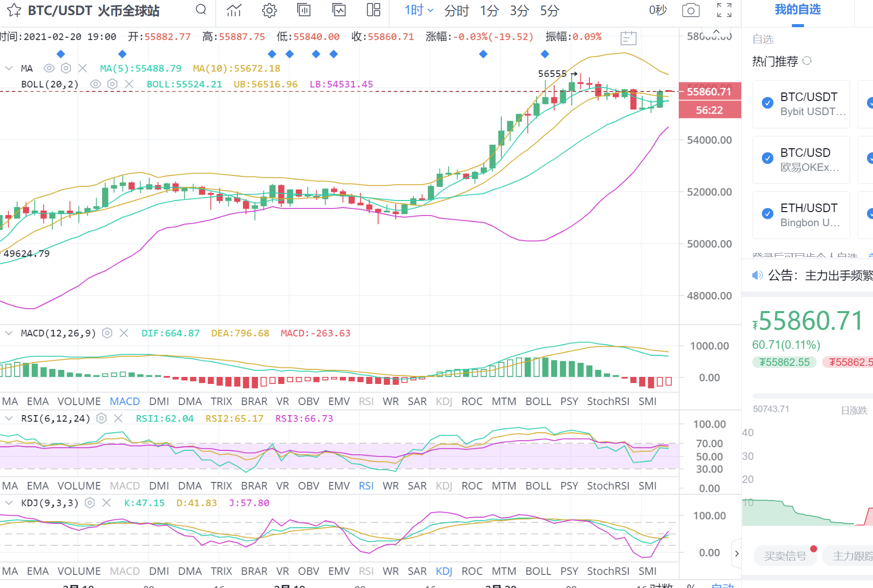Click the 买卖信号 button

pos(785,556)
